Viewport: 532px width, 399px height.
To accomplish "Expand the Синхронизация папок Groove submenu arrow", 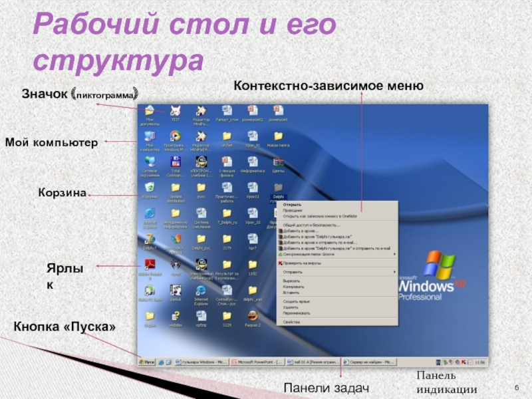I will tap(394, 254).
